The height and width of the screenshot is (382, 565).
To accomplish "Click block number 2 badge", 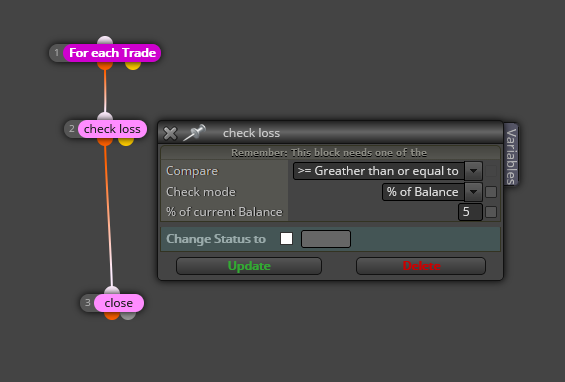I will pyautogui.click(x=71, y=129).
